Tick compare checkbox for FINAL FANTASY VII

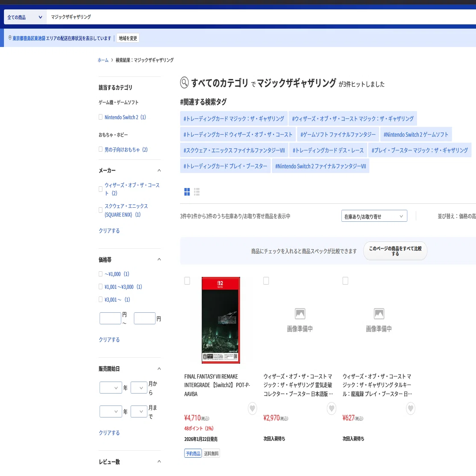tap(187, 281)
